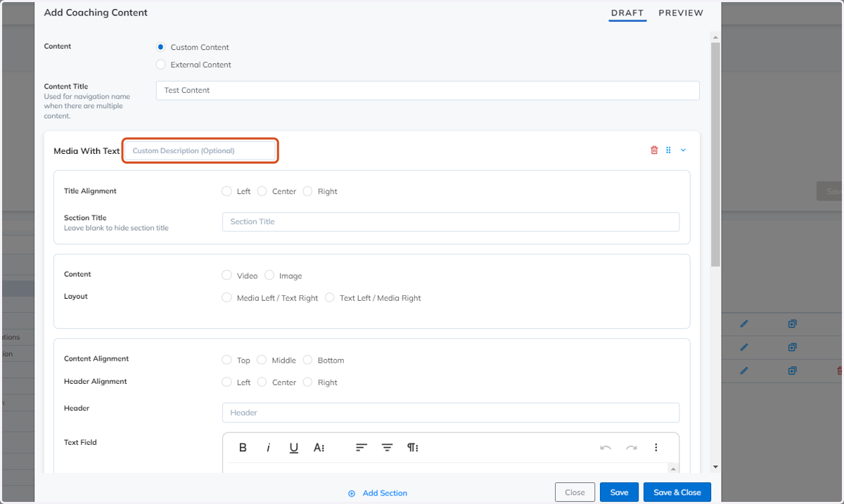Click the Section Title input field
The width and height of the screenshot is (844, 504).
pos(451,221)
